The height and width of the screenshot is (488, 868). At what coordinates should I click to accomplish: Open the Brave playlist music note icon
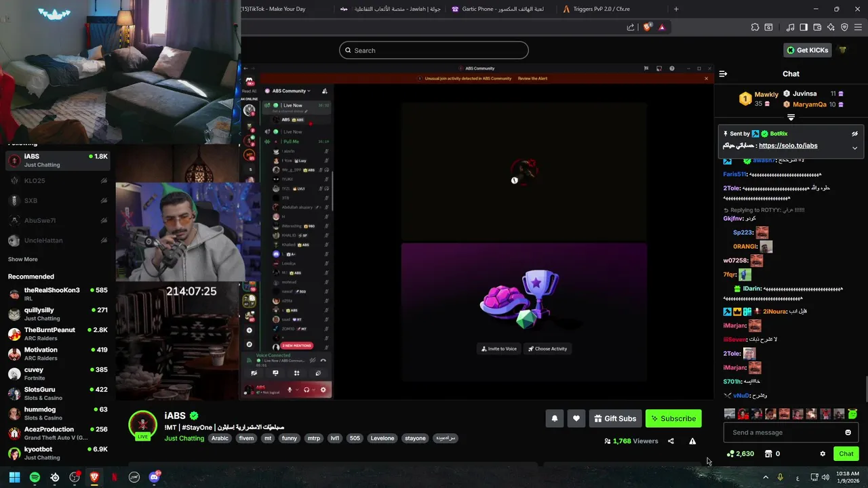click(x=791, y=27)
